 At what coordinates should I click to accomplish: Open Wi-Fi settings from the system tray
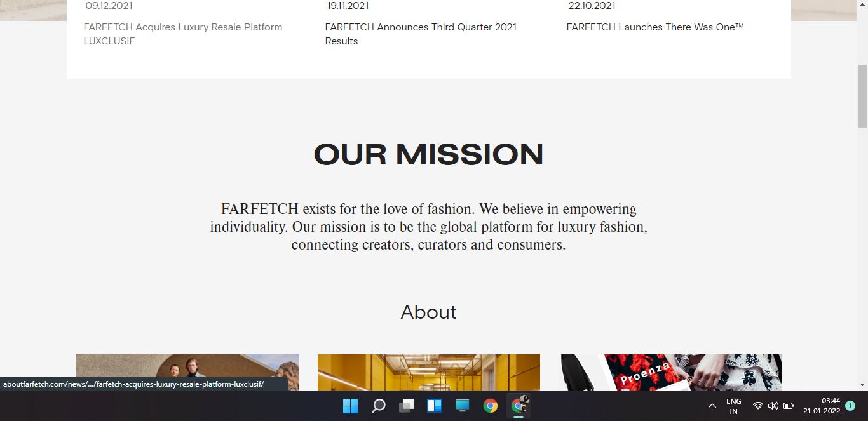(757, 406)
